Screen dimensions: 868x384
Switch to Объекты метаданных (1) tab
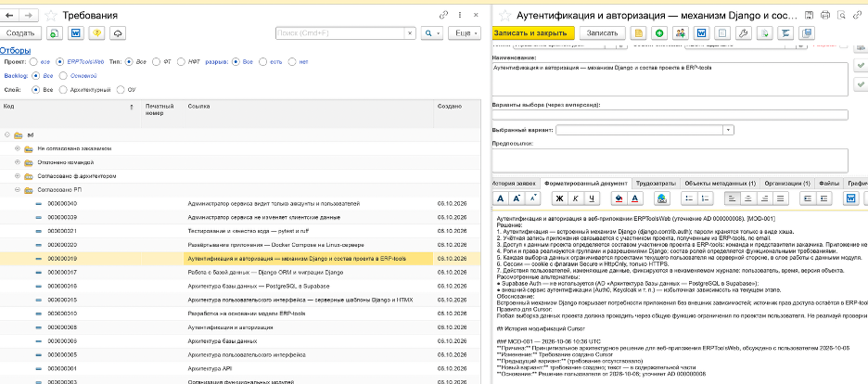coord(720,183)
